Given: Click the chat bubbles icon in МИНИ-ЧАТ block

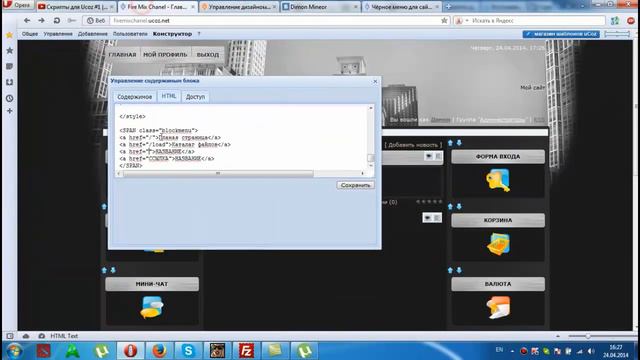Looking at the screenshot, I should pos(151,307).
